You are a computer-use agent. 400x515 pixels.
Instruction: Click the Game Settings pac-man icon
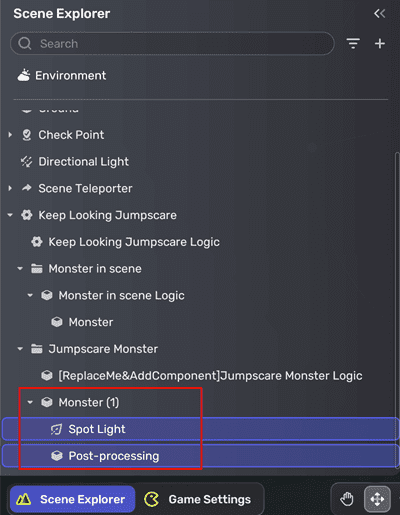(151, 499)
